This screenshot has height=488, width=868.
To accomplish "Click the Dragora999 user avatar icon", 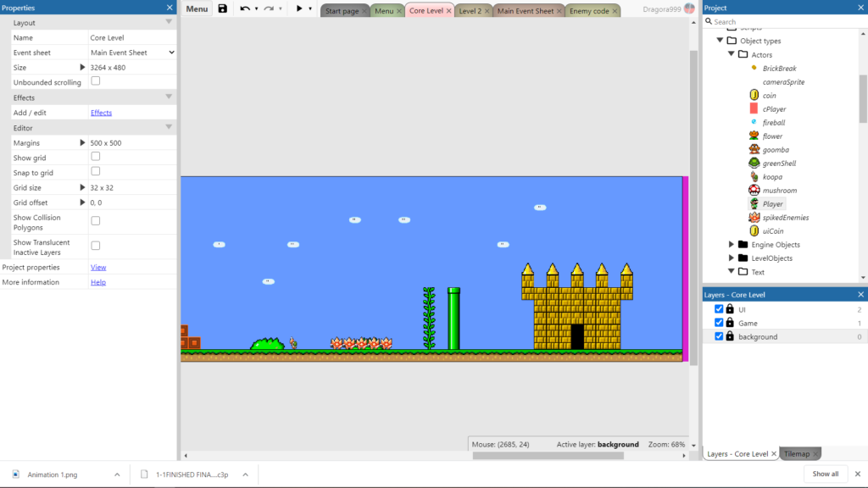I will click(x=689, y=8).
